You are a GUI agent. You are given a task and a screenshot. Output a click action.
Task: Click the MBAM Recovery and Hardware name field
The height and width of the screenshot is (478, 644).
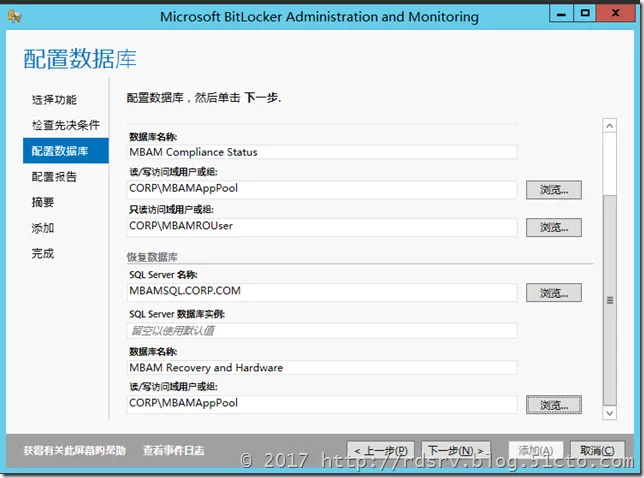[322, 368]
